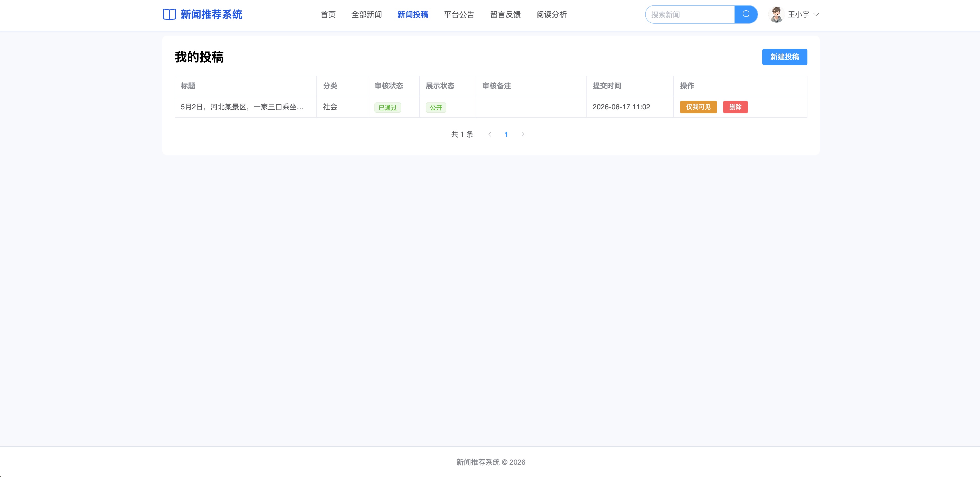Click the 社会 category cell
This screenshot has height=477, width=980.
tap(330, 107)
